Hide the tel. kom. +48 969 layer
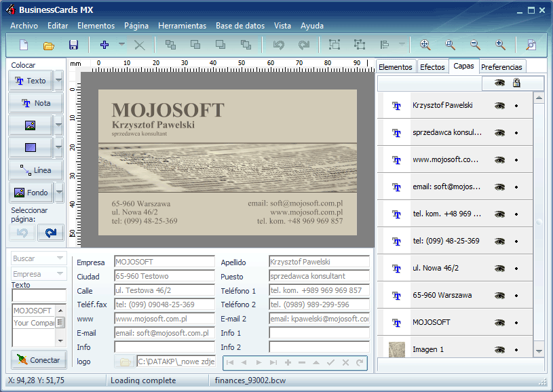Screen dimensions: 553x392 499,214
